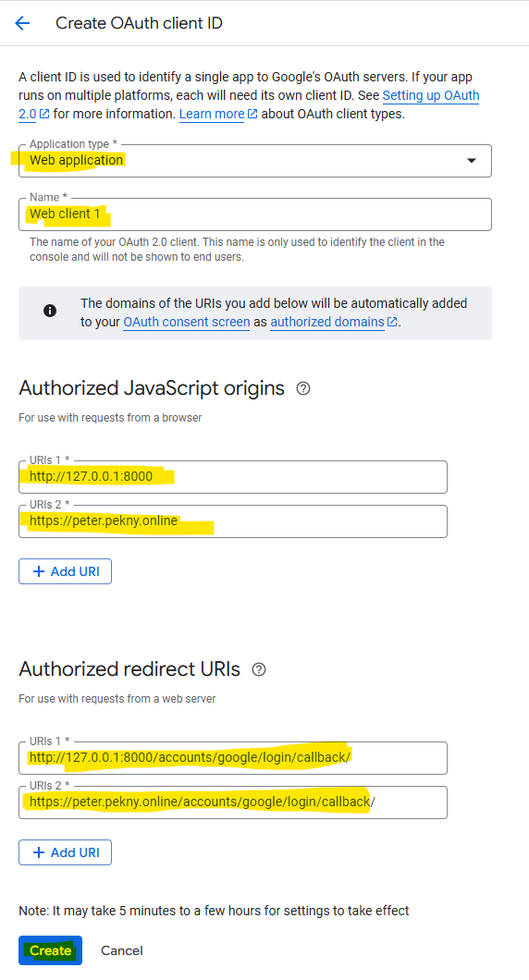The image size is (529, 980).
Task: Edit redirect URI for peter.pekny.online callback
Action: click(233, 802)
